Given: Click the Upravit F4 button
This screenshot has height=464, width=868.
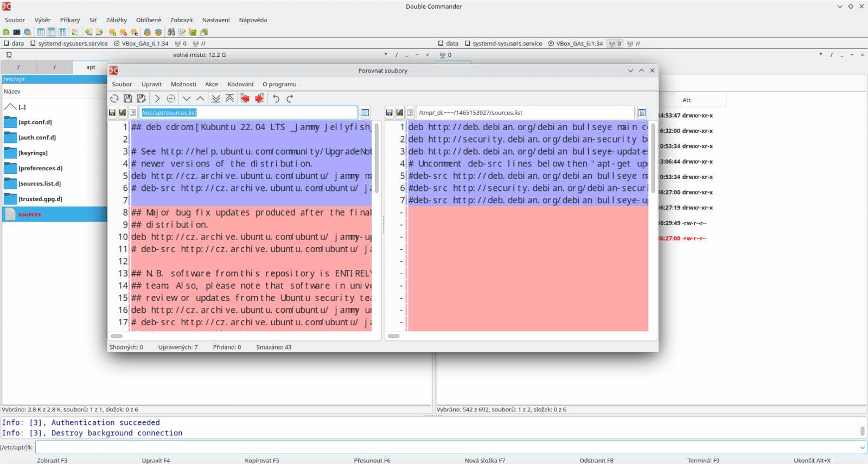Looking at the screenshot, I should click(x=156, y=460).
